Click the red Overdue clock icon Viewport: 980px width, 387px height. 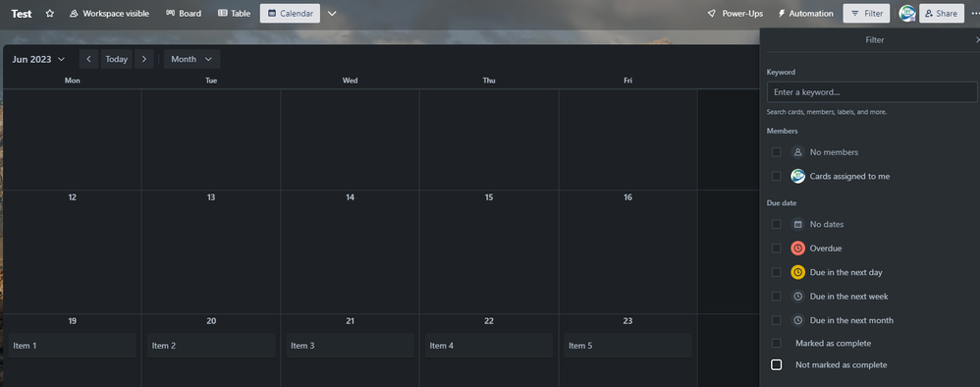click(x=797, y=249)
